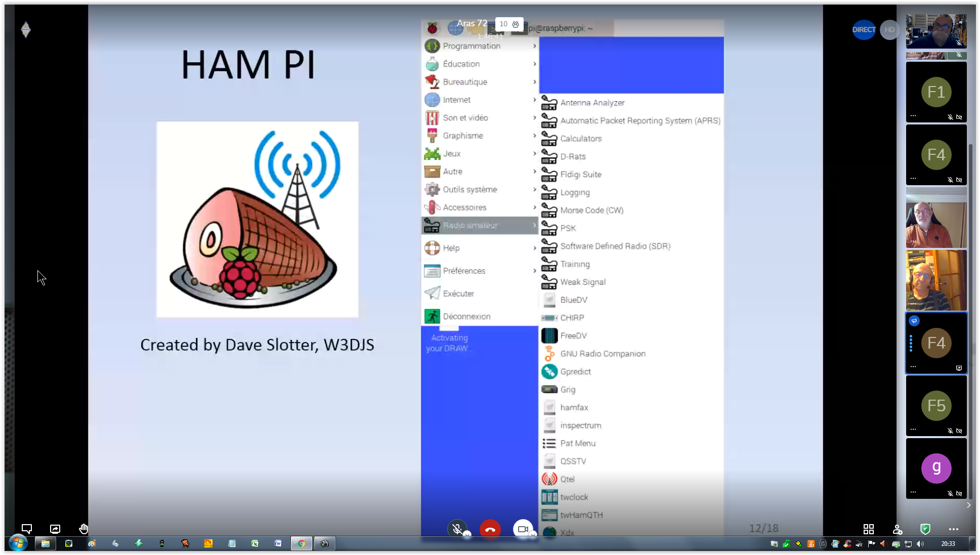The image size is (980, 555).
Task: Open File Explorer from the taskbar
Action: click(46, 543)
